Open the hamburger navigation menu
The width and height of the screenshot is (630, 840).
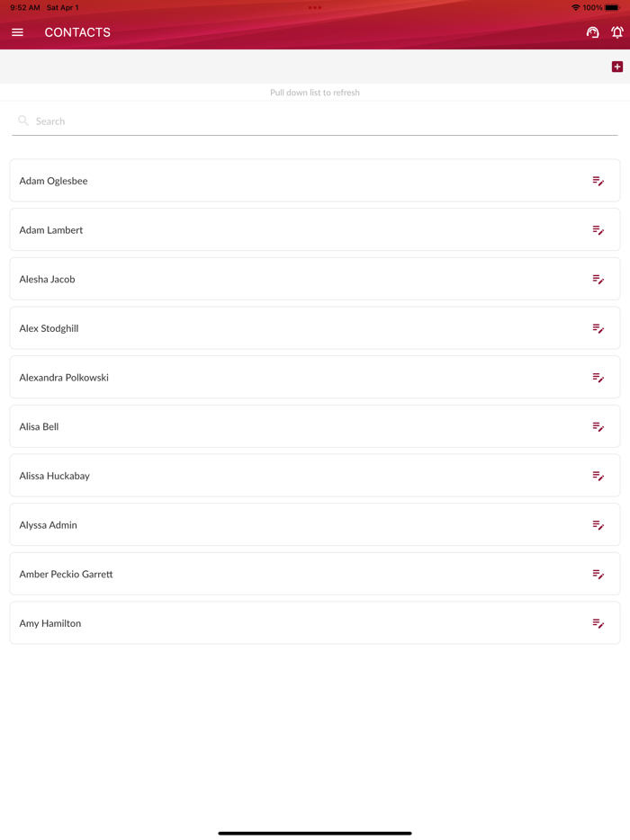[x=17, y=32]
